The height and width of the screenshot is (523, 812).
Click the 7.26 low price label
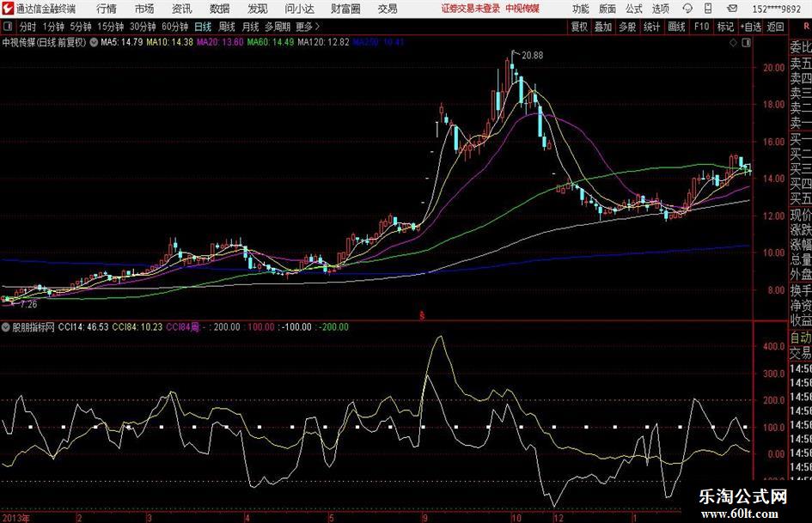pos(28,305)
